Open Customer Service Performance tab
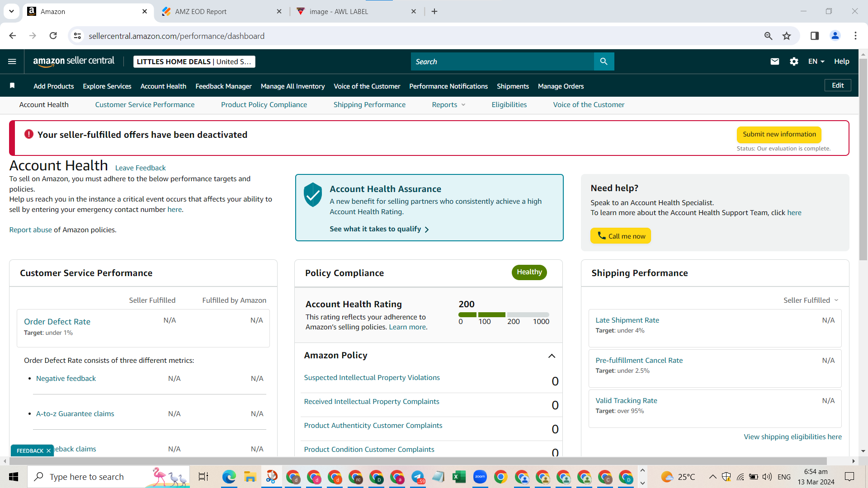The width and height of the screenshot is (868, 488). click(145, 105)
